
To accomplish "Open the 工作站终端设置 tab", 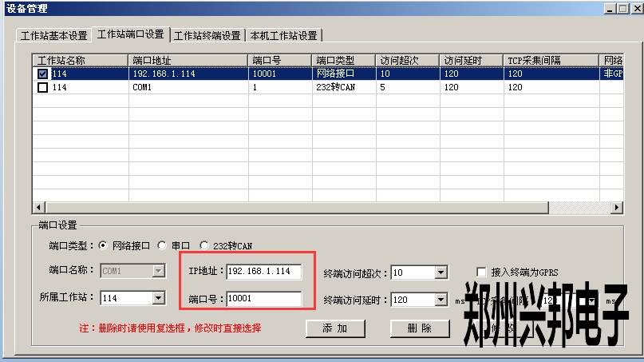I will point(207,36).
